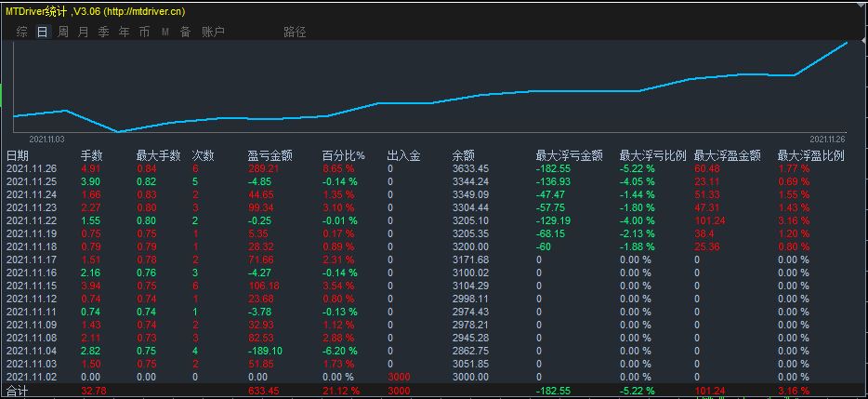
Task: Click the 最大手数 column header
Action: point(159,155)
